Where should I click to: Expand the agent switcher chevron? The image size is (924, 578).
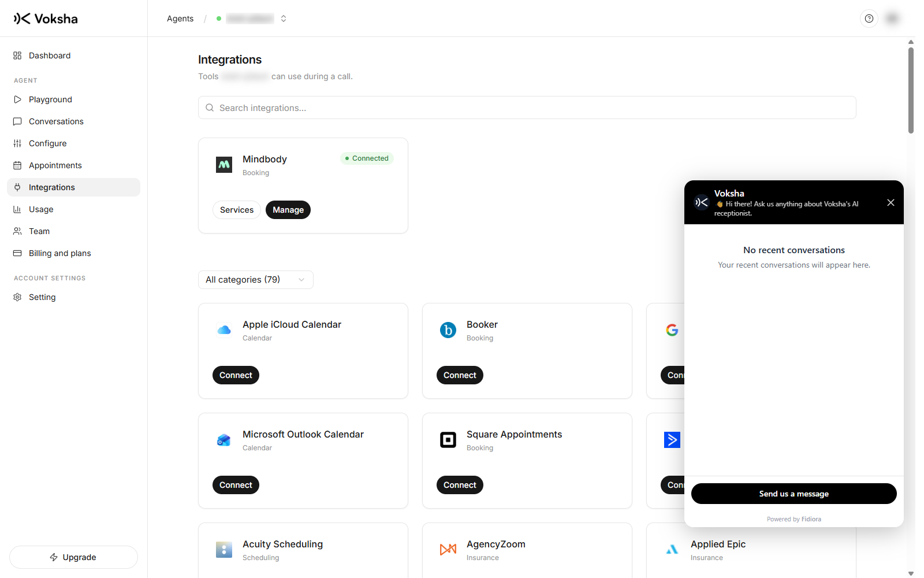[284, 18]
